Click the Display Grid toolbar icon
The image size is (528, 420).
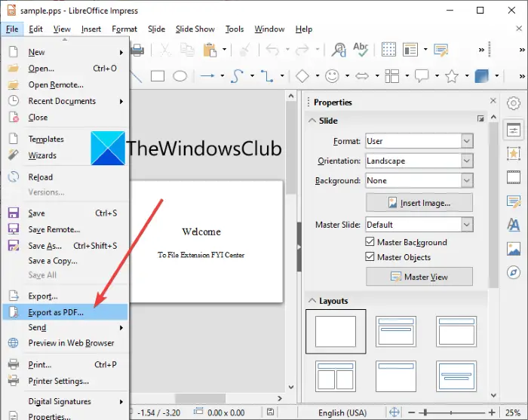[x=388, y=50]
